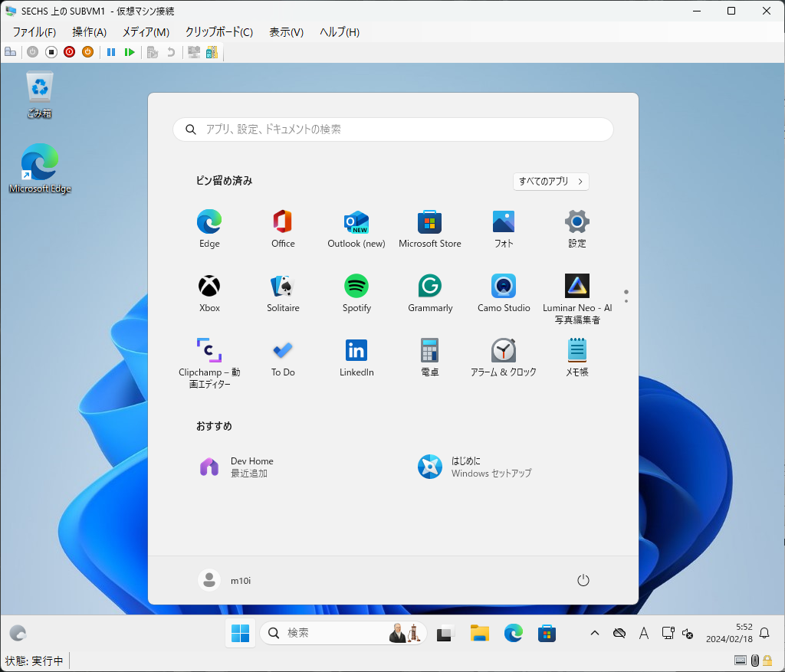
Task: Expand hidden system tray icons chevron
Action: pyautogui.click(x=595, y=634)
